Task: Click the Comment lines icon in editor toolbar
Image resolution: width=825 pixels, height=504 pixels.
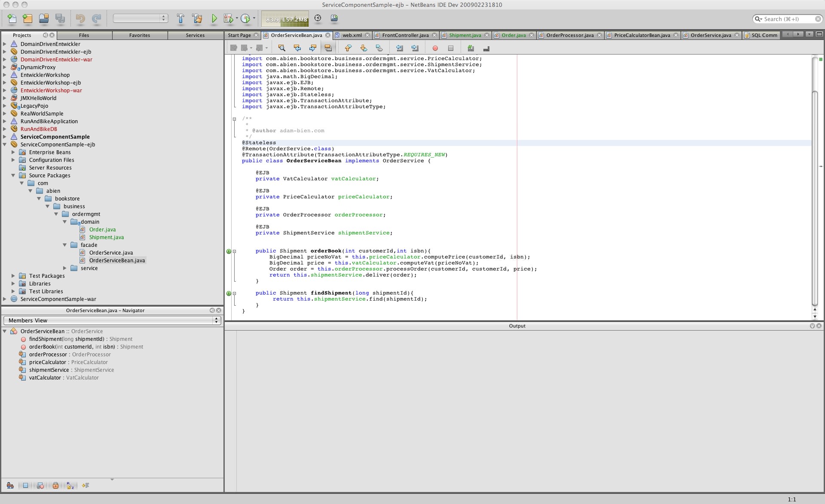Action: click(x=471, y=48)
